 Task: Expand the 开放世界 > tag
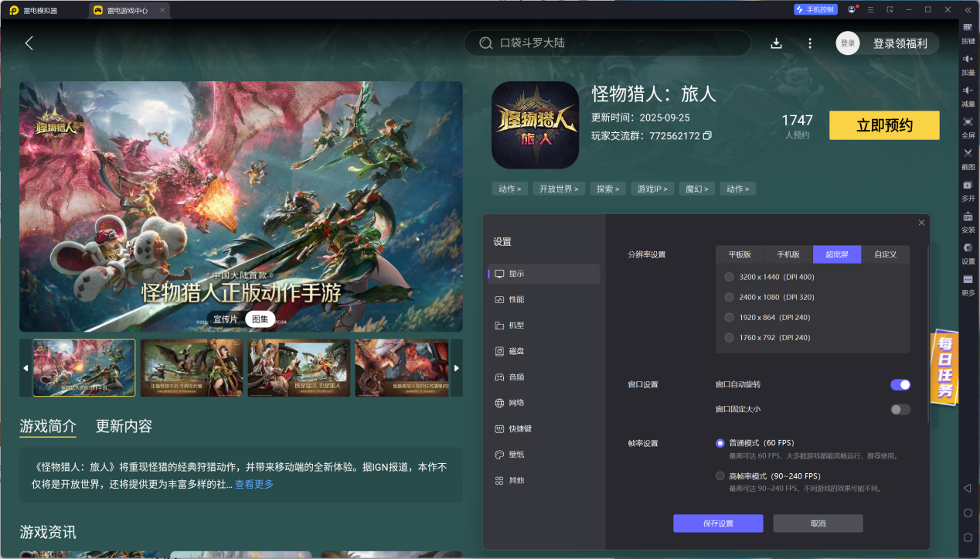click(x=558, y=189)
